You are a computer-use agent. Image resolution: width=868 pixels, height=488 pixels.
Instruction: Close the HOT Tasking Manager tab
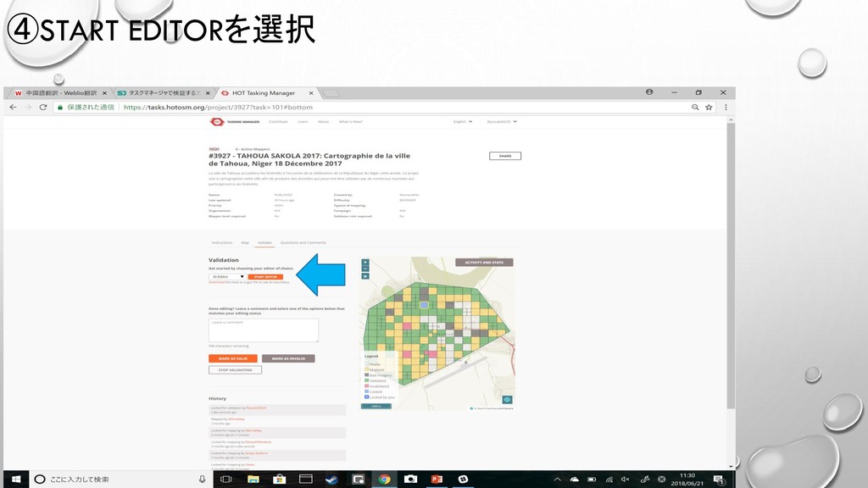pyautogui.click(x=311, y=93)
